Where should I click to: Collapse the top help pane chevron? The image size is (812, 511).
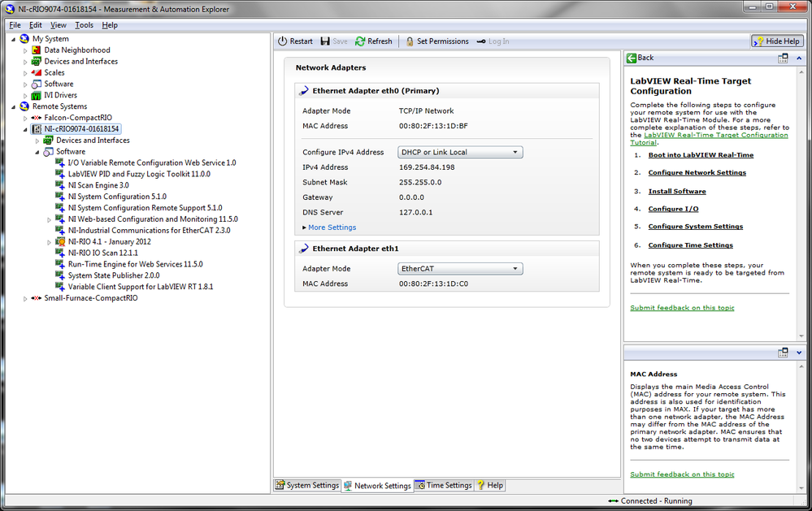click(x=799, y=58)
